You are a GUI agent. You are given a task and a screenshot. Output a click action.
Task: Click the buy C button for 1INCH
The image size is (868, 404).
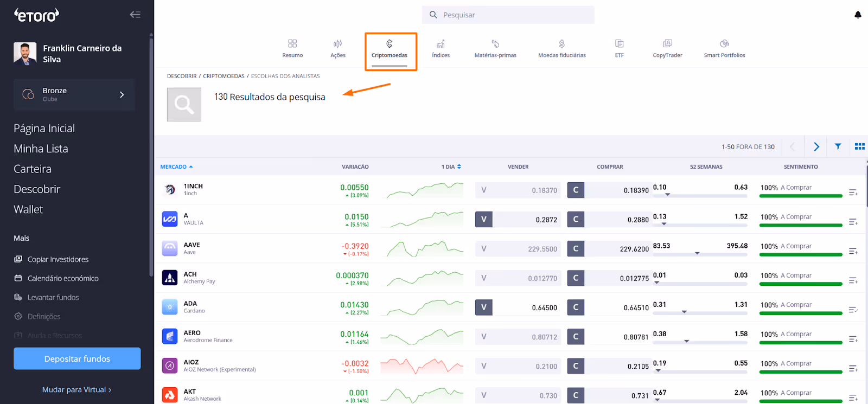tap(576, 190)
